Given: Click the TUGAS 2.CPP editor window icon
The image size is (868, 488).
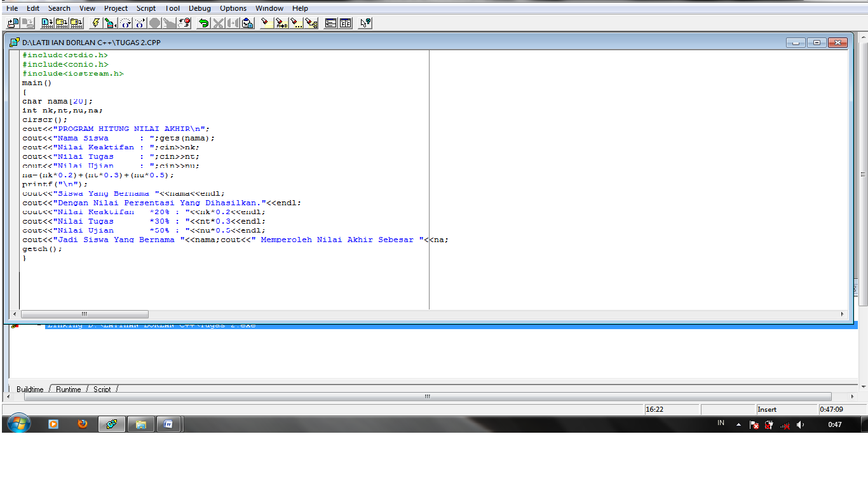Looking at the screenshot, I should pyautogui.click(x=15, y=43).
